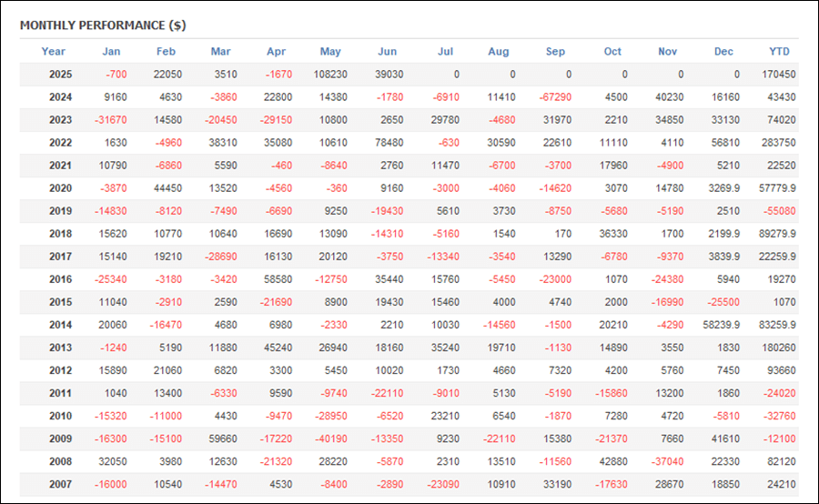Select the 2018 year row label
The width and height of the screenshot is (819, 504).
[x=61, y=234]
